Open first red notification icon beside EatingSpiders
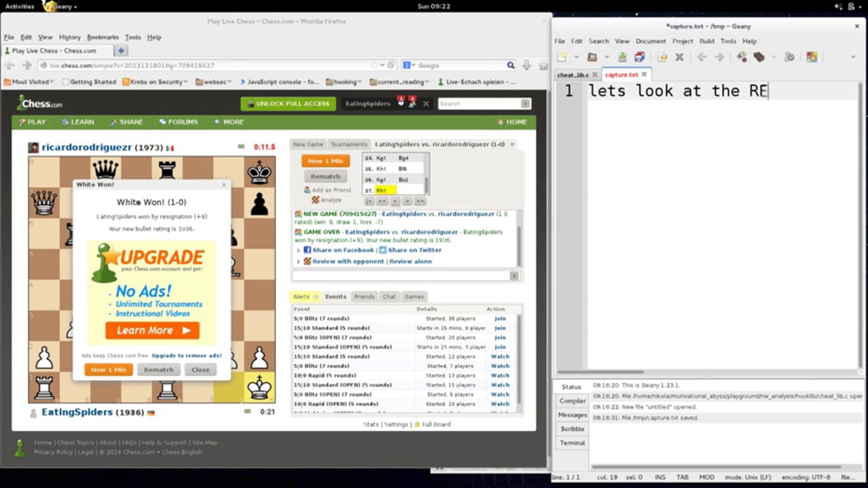The height and width of the screenshot is (488, 868). (401, 102)
